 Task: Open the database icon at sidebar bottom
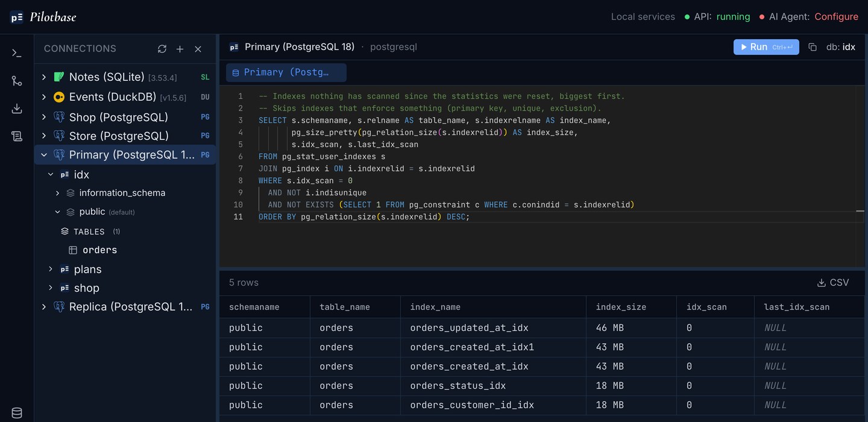coord(17,413)
